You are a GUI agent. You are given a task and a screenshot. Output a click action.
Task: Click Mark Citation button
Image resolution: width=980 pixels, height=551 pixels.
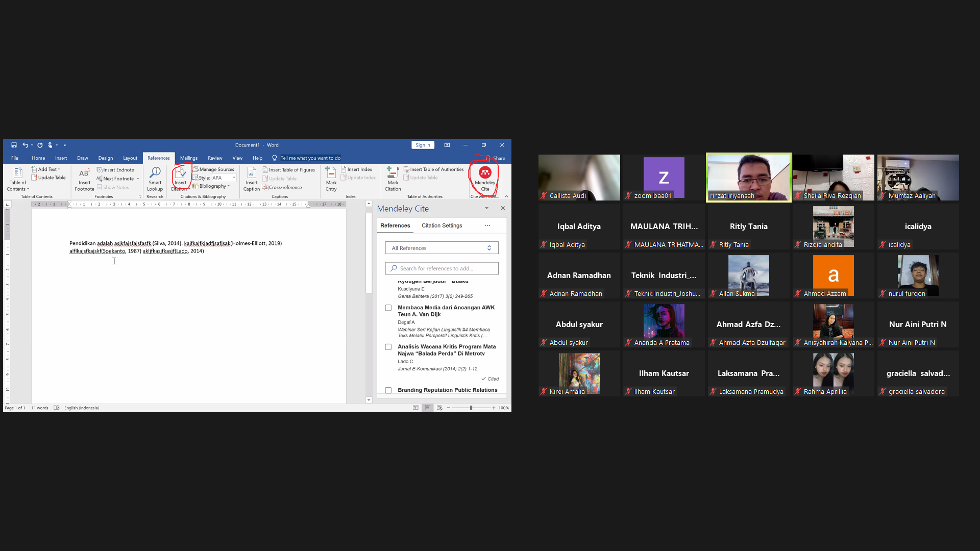point(393,179)
